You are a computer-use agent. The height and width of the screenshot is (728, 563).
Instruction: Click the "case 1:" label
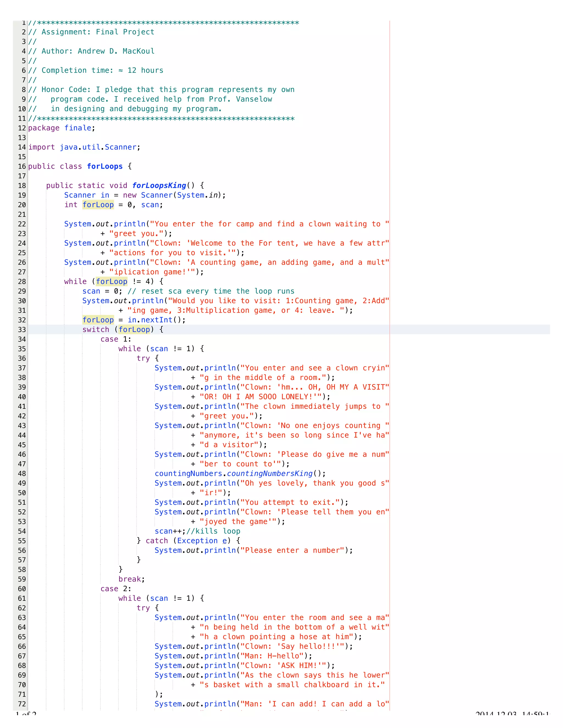pos(116,339)
